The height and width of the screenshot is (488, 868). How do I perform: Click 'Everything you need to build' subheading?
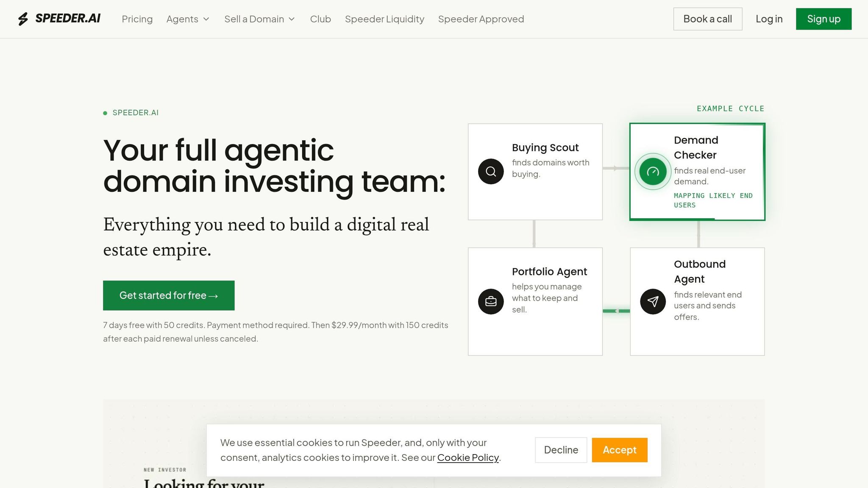[266, 237]
